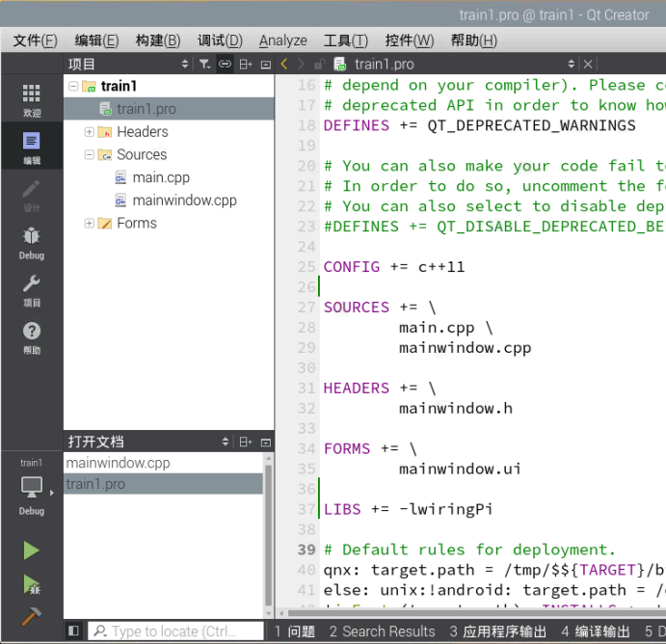Place cursor on LIBS += -lwiringPi line
Screen dimensions: 666x644
[x=408, y=509]
